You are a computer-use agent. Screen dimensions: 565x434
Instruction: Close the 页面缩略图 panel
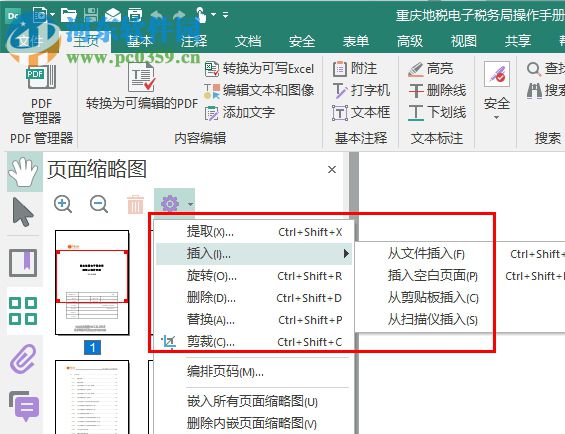click(x=332, y=169)
